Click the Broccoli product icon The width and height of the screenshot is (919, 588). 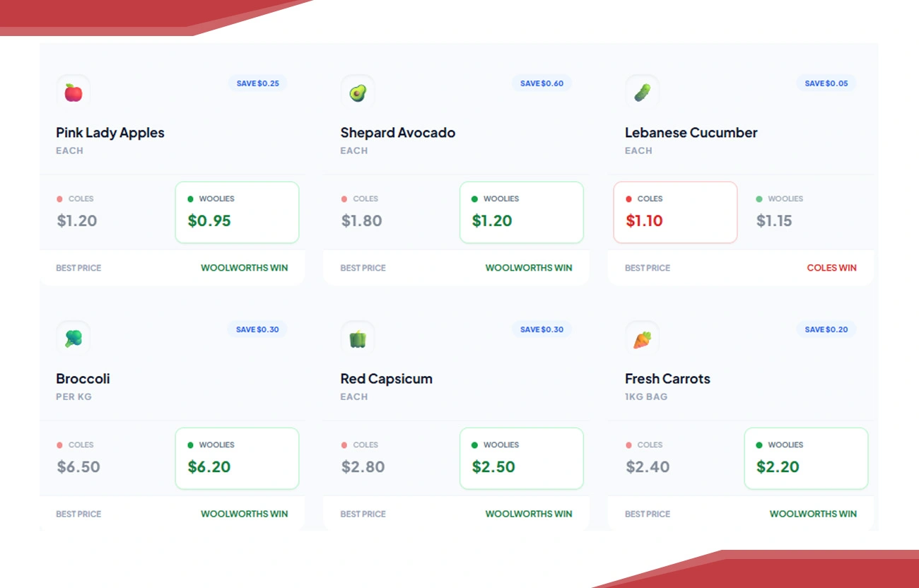point(73,338)
